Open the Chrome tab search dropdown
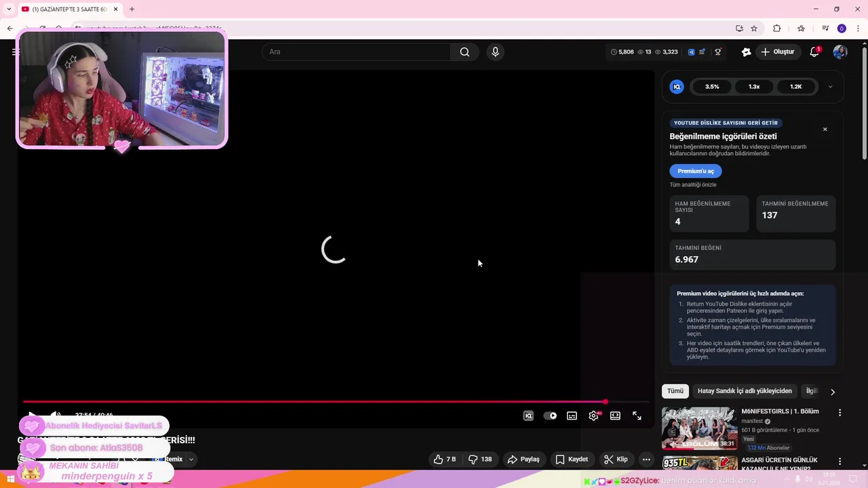The height and width of the screenshot is (488, 868). pos(9,9)
